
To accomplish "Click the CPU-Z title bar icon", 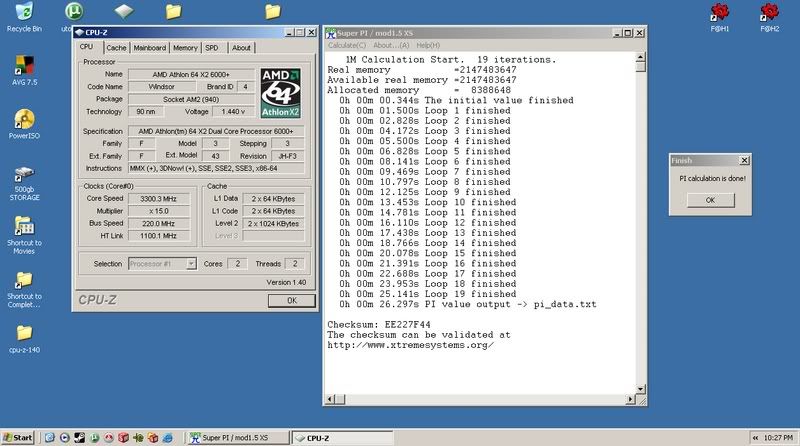I will (x=79, y=32).
